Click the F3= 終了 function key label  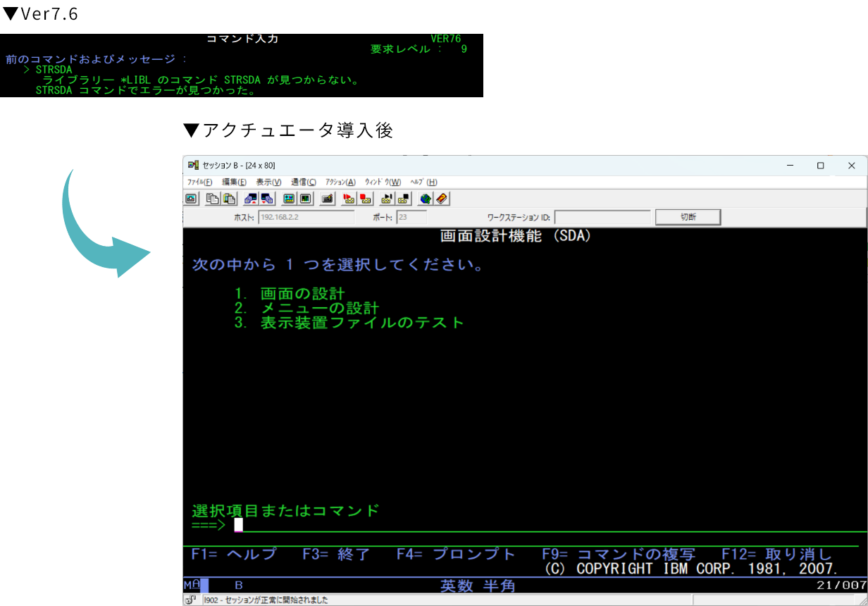pos(336,555)
